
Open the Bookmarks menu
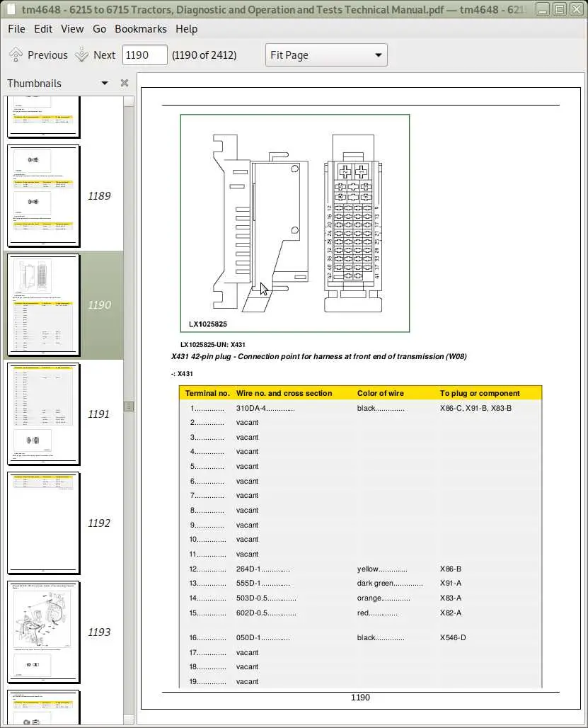[x=141, y=29]
